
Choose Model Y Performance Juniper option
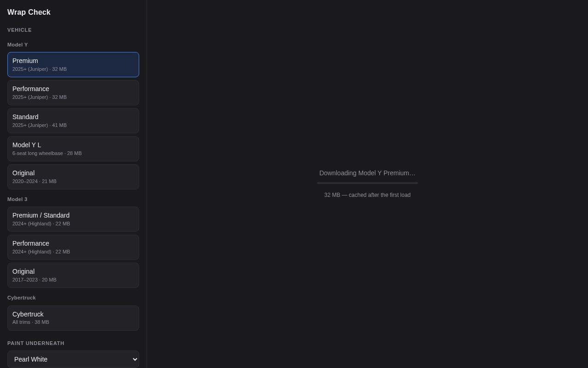click(73, 92)
